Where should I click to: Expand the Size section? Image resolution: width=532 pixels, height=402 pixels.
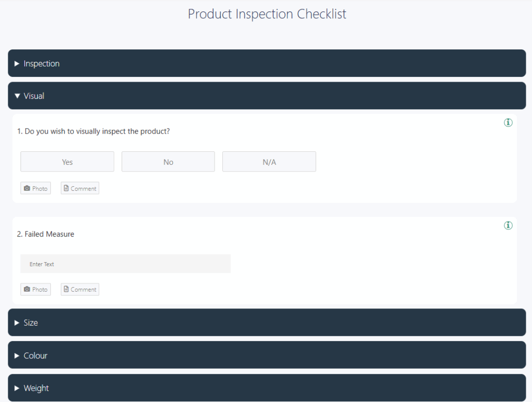point(266,322)
